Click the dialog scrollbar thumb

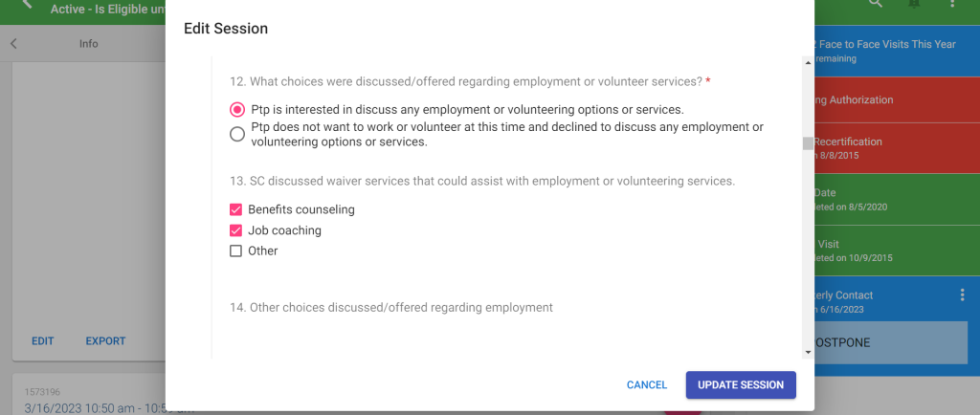tap(808, 143)
